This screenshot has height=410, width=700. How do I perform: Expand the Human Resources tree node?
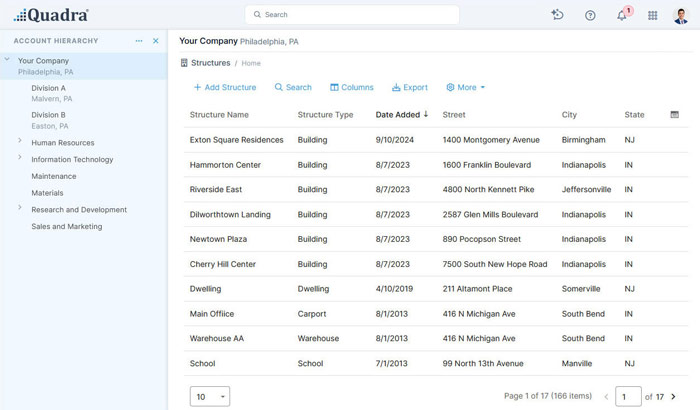[x=20, y=142]
